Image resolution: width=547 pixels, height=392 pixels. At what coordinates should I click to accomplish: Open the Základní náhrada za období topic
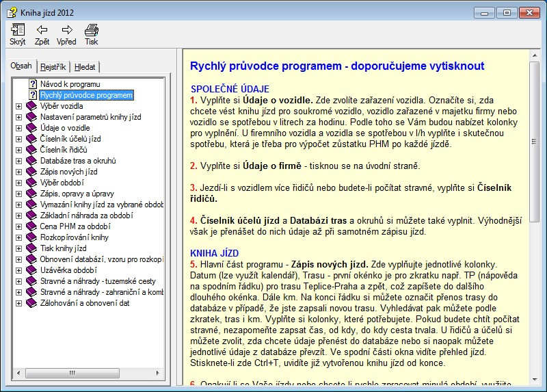[x=87, y=215]
